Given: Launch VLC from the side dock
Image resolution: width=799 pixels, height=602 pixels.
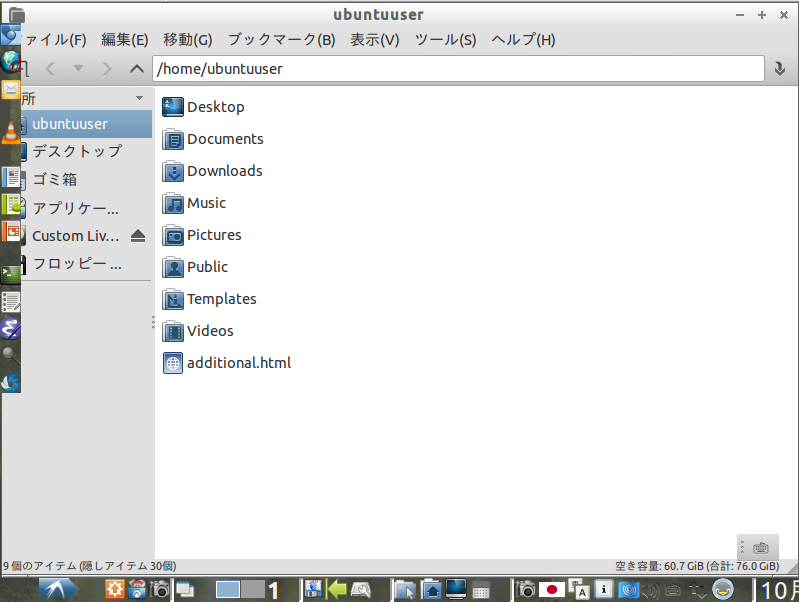Looking at the screenshot, I should (11, 133).
